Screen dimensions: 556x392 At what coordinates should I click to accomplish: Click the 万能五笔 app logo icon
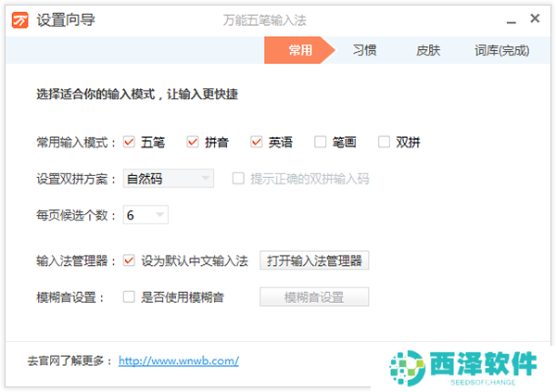click(x=19, y=19)
